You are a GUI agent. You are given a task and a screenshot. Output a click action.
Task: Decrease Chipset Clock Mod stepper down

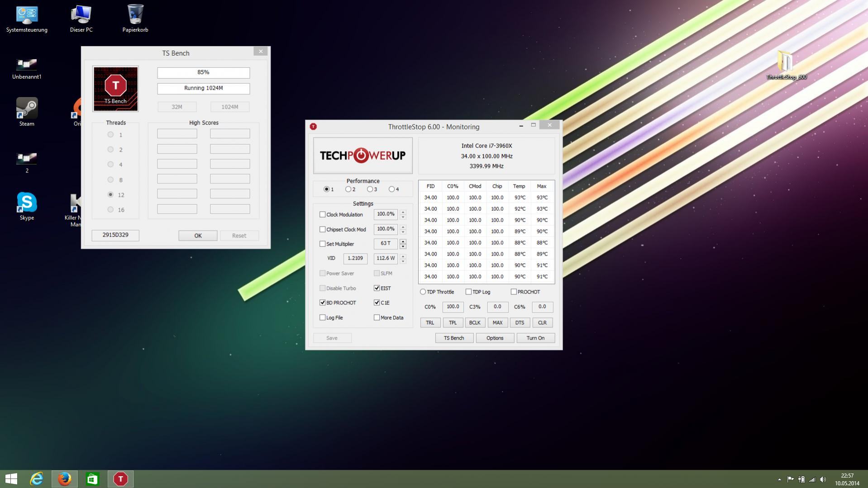point(403,232)
